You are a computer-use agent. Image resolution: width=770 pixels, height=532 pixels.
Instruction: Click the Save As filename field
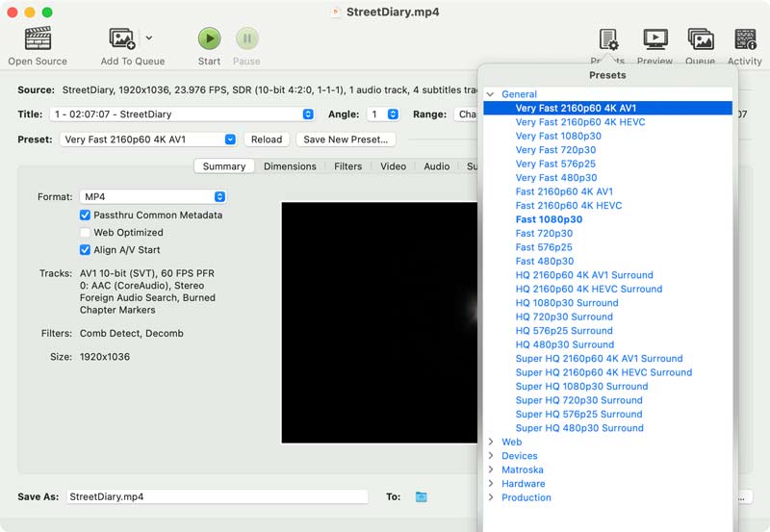(218, 496)
